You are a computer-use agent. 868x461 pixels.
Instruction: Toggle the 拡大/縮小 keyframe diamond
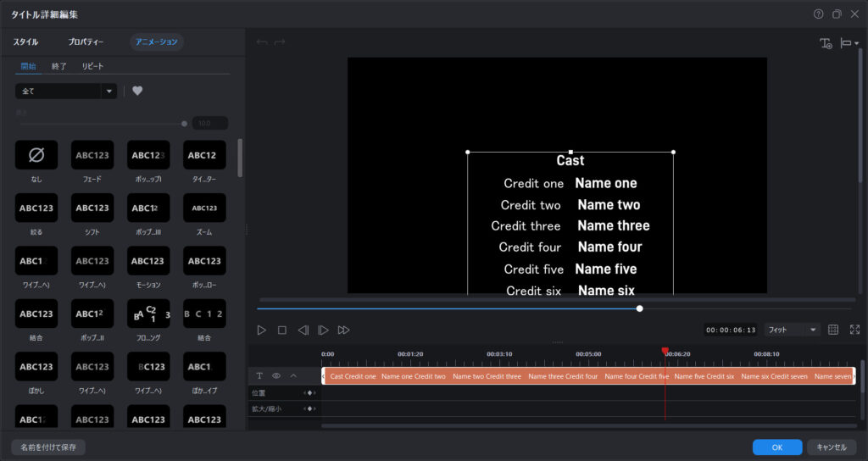click(310, 409)
